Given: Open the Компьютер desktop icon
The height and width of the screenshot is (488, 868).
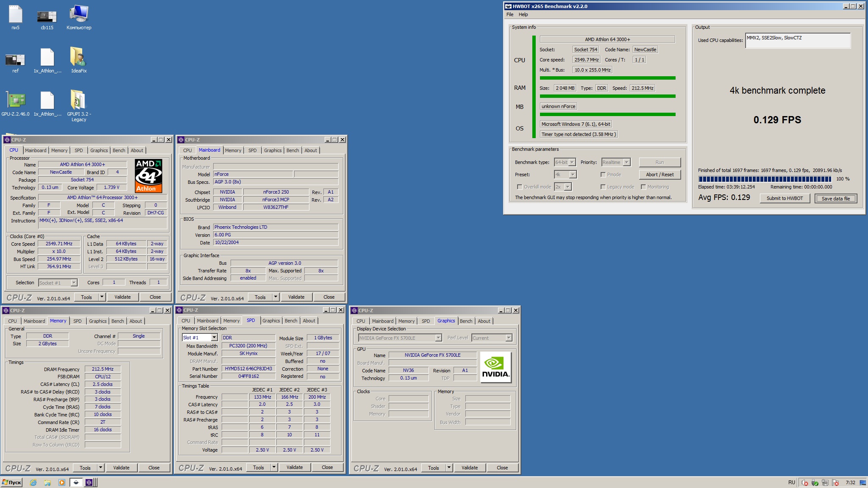Looking at the screenshot, I should point(79,17).
